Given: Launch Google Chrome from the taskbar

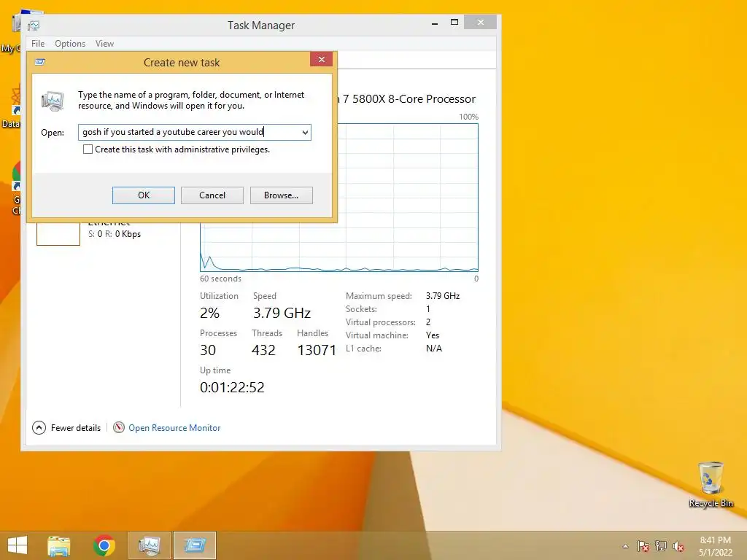Looking at the screenshot, I should pyautogui.click(x=104, y=545).
